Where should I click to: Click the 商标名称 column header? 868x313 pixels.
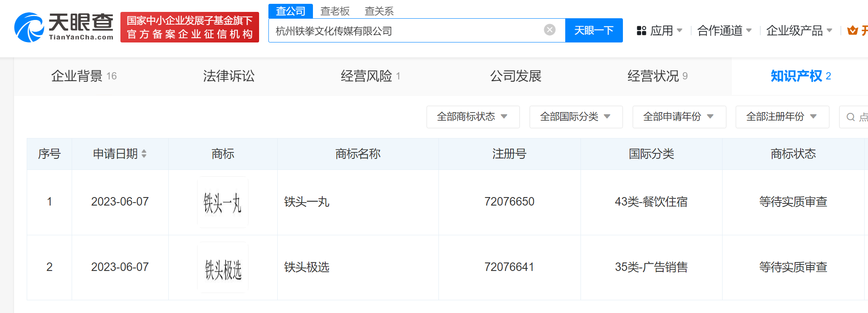click(x=358, y=154)
